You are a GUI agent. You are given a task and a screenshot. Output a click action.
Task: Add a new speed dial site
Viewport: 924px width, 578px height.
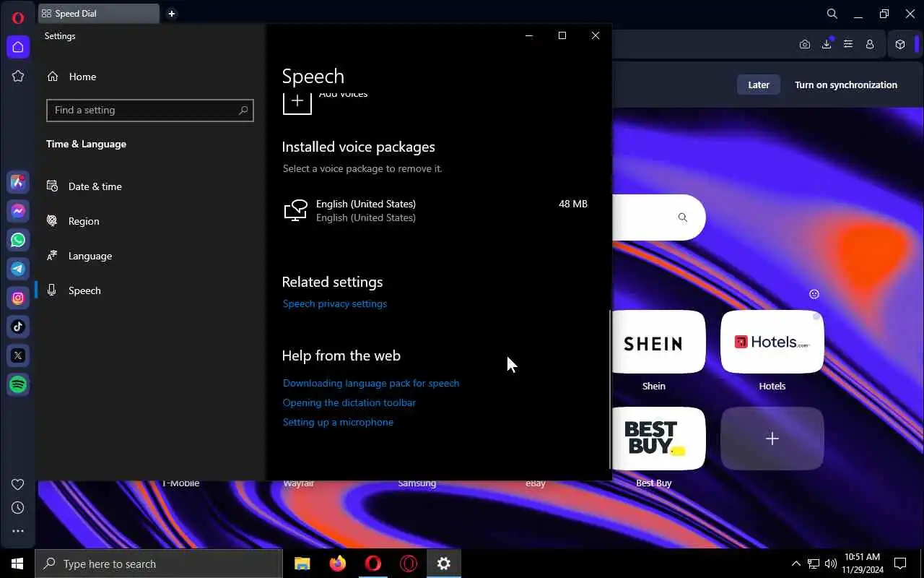[772, 439]
